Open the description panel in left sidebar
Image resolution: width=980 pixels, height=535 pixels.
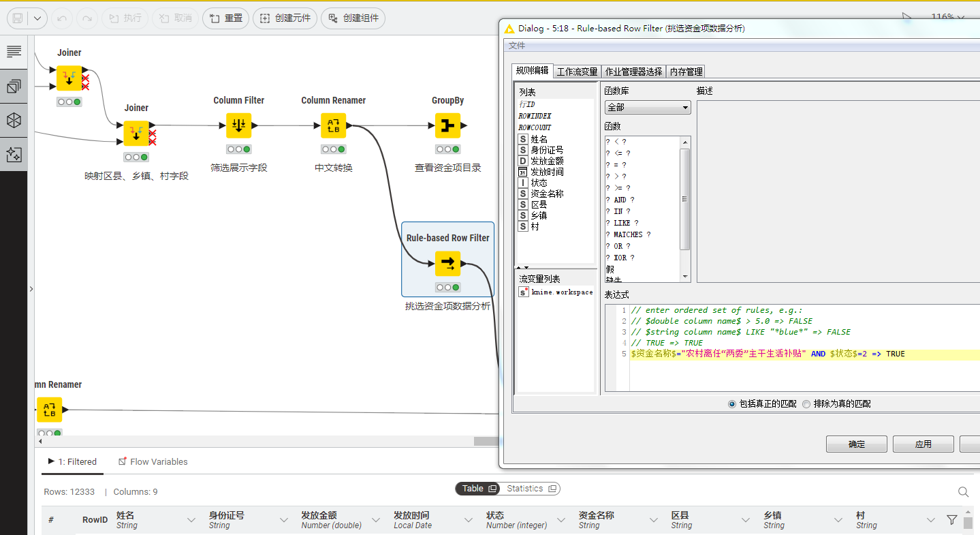pyautogui.click(x=14, y=51)
